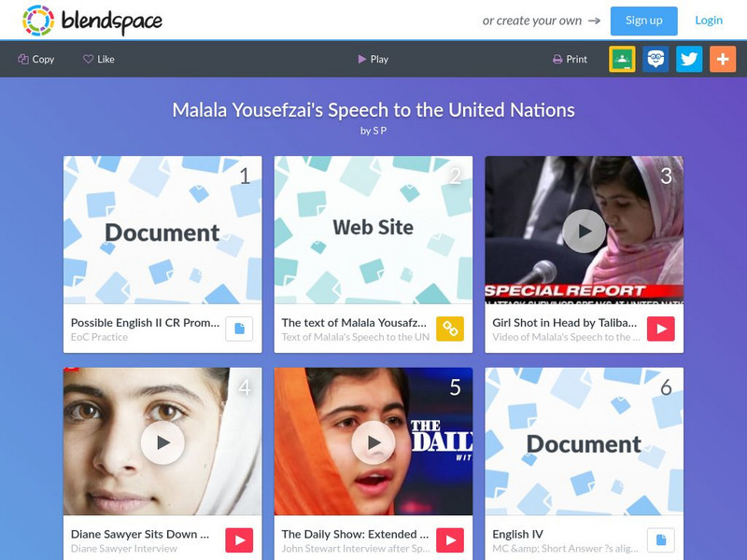747x560 pixels.
Task: Click document icon on Possible English II tile
Action: click(x=239, y=329)
